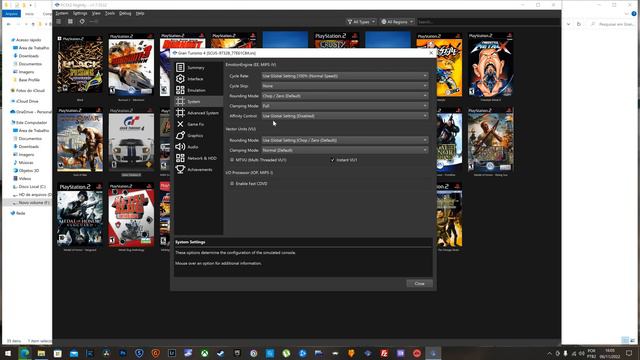Open iCloud Drive in File Explorer

[27, 101]
